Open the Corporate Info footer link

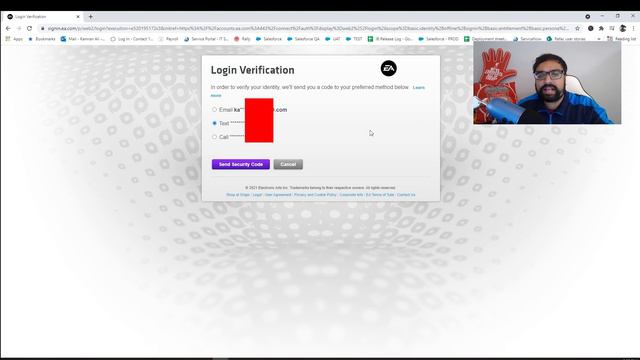[351, 195]
